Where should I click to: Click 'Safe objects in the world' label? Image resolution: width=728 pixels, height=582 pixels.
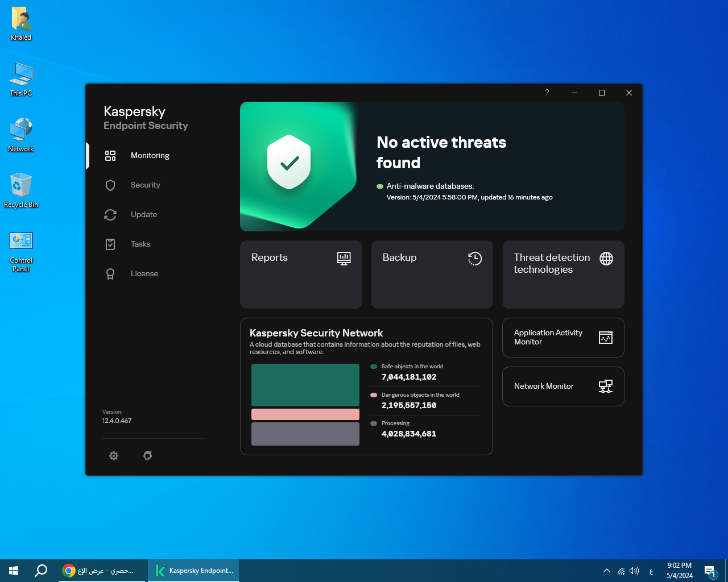412,367
